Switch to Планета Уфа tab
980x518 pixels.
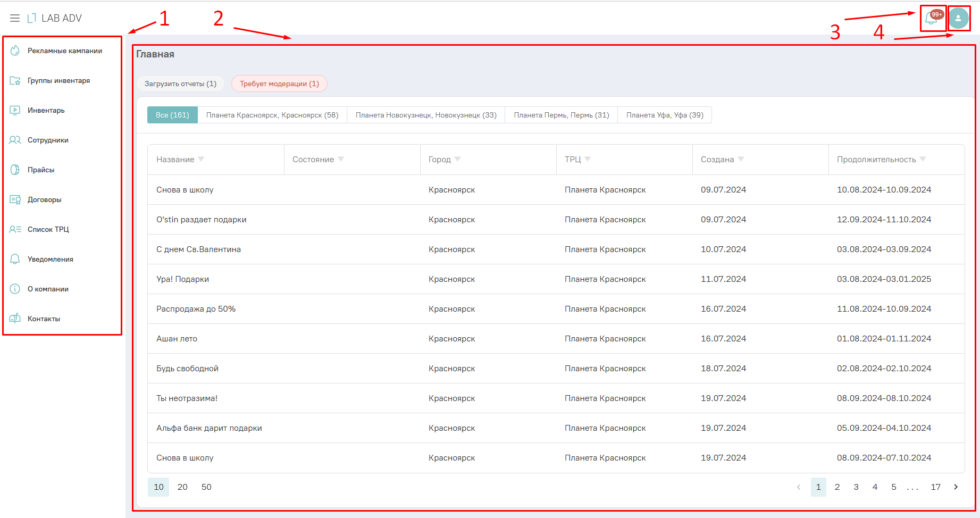664,115
